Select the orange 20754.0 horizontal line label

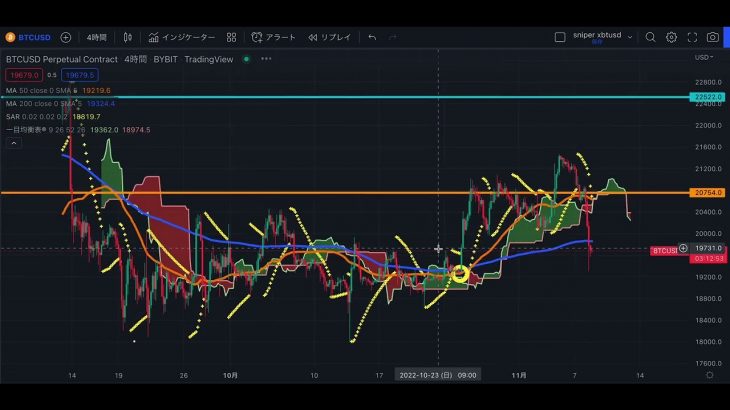pos(707,192)
